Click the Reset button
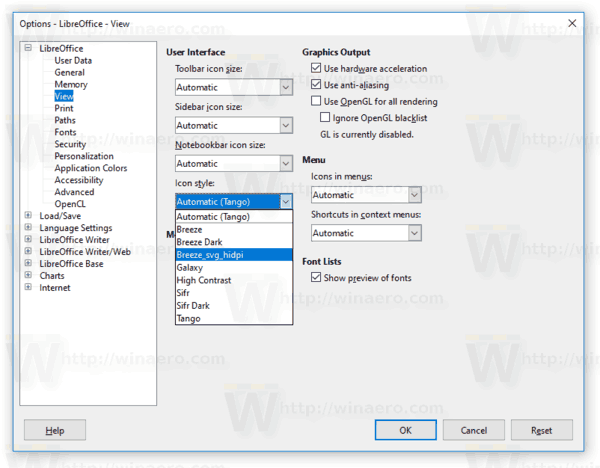 (542, 430)
